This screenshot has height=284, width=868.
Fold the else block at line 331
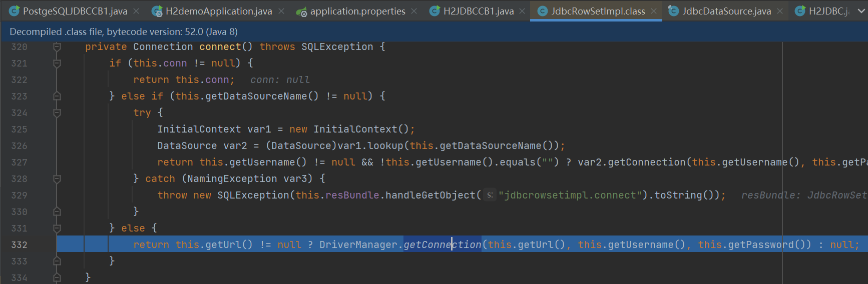[57, 228]
